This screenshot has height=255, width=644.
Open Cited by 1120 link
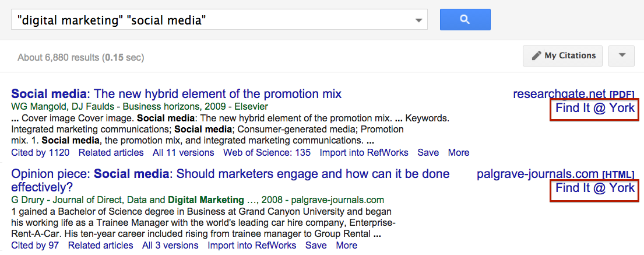[x=40, y=152]
